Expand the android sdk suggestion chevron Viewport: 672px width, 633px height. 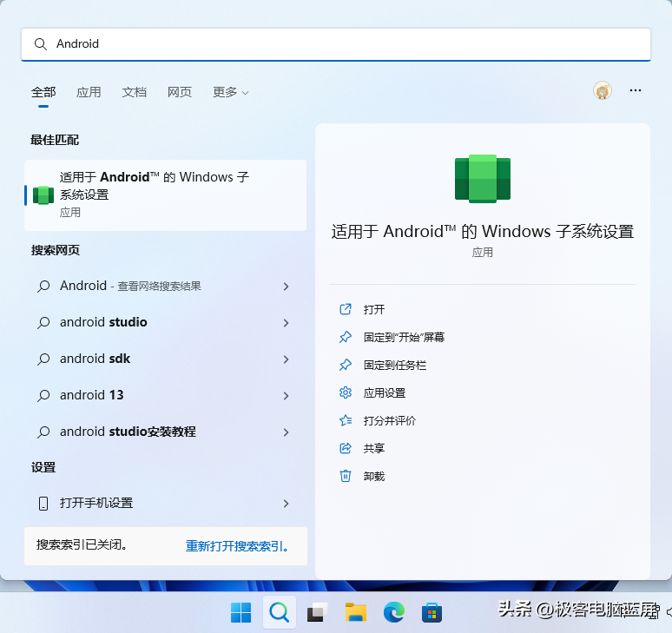(287, 359)
